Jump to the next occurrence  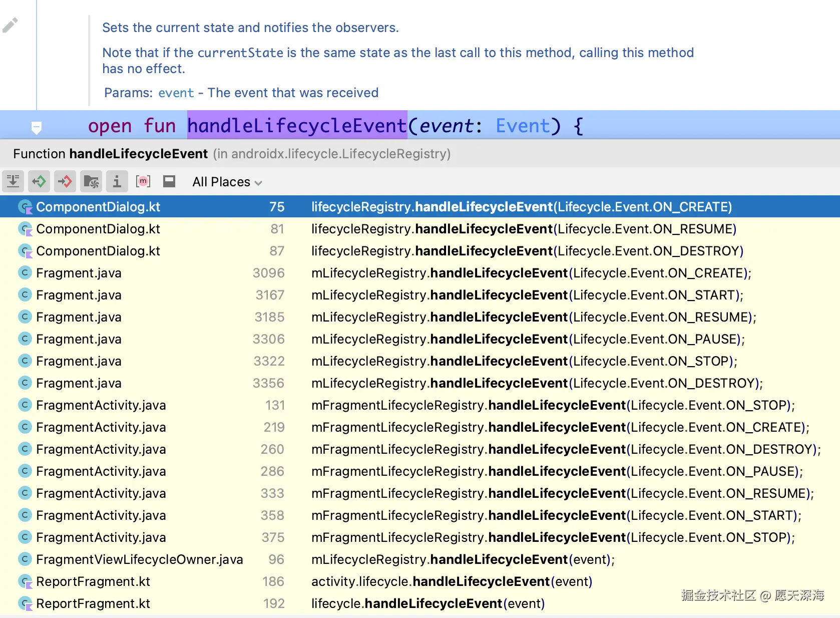[x=65, y=181]
